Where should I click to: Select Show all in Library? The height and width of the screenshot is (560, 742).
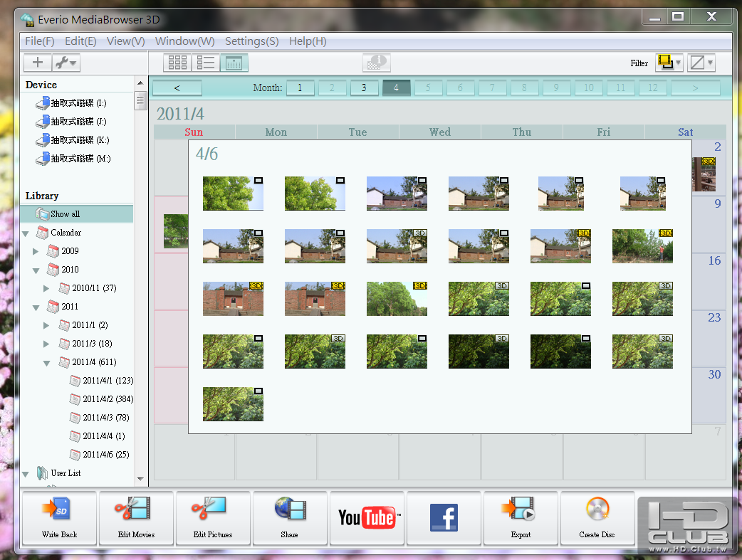(77, 213)
